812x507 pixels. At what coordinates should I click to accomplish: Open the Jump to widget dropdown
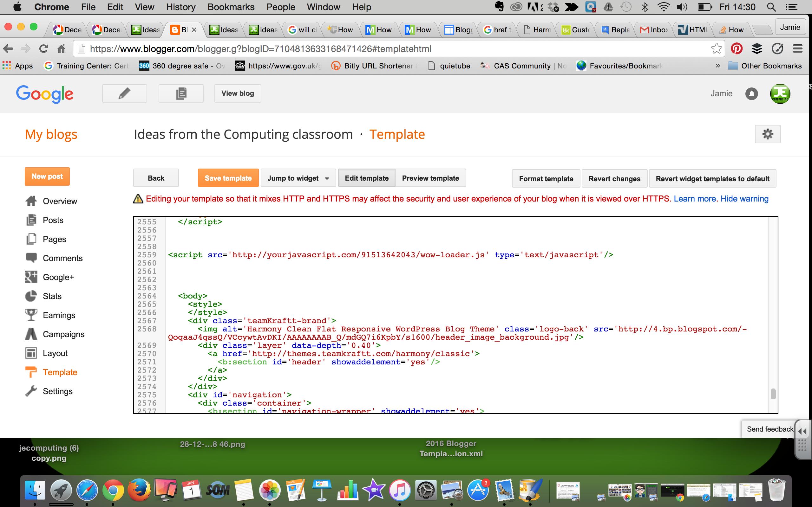[298, 178]
